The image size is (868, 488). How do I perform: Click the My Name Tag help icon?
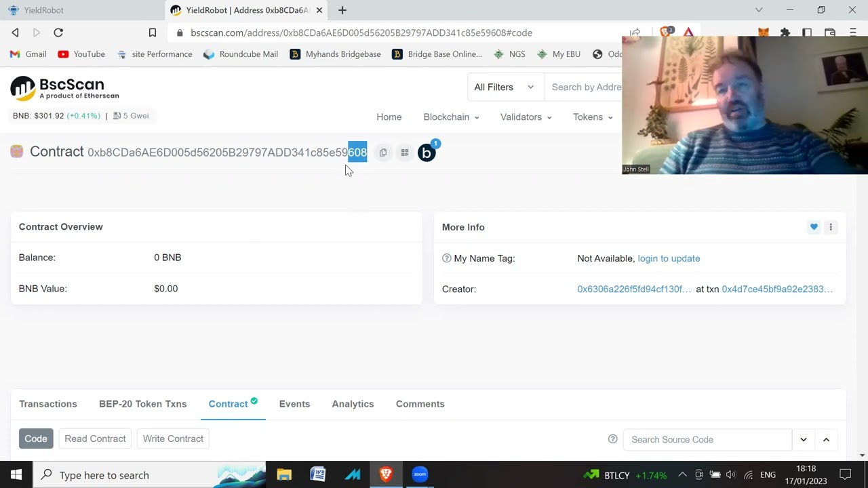(x=447, y=258)
